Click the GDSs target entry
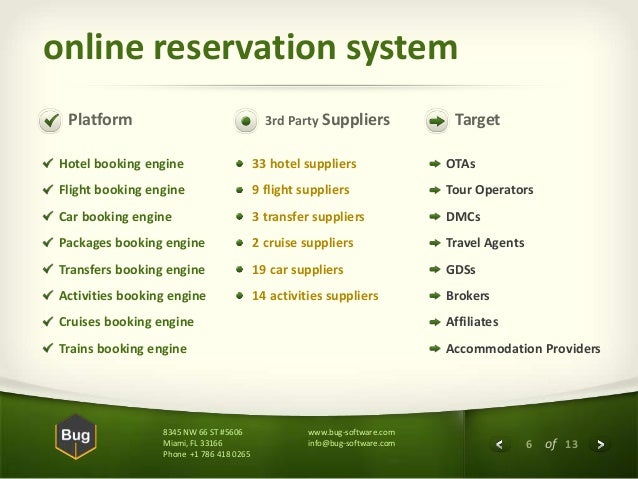 coord(461,269)
